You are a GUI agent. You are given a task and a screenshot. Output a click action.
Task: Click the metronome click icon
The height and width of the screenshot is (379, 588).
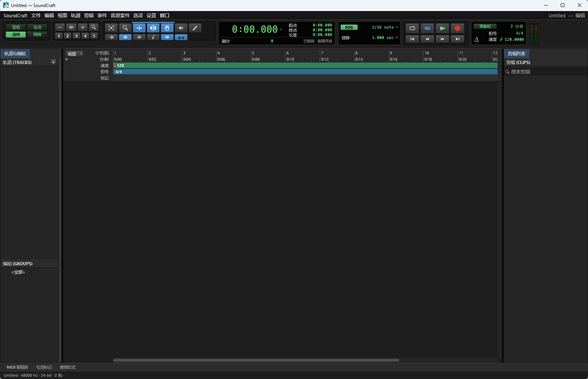pos(477,39)
